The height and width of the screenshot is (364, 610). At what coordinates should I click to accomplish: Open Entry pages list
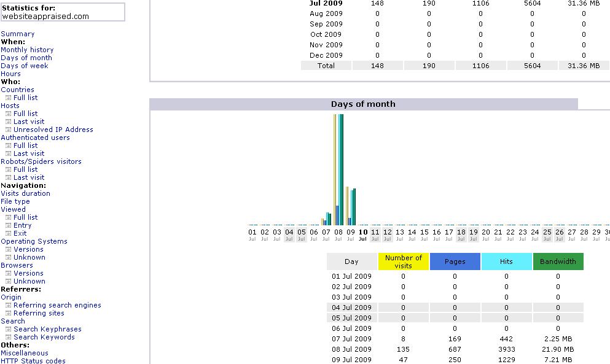click(22, 225)
